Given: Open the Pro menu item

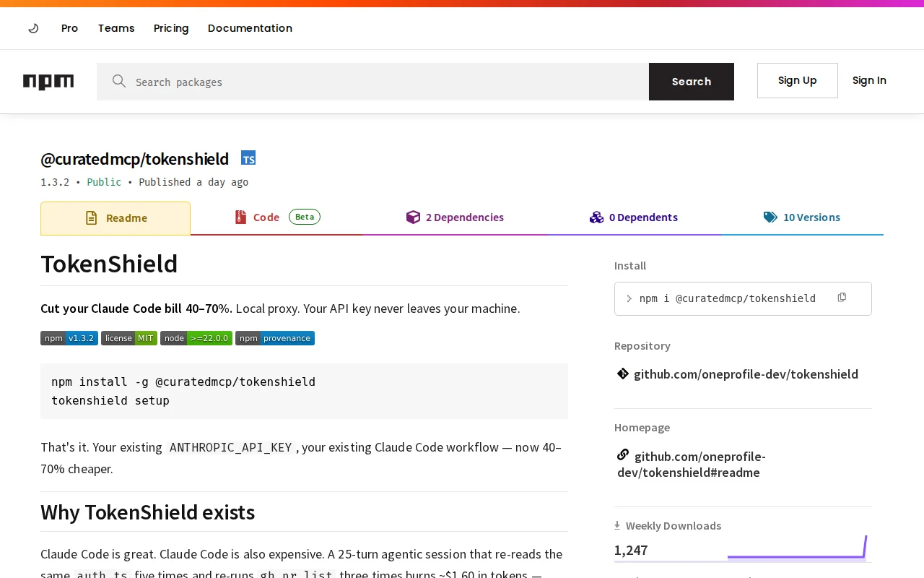Looking at the screenshot, I should point(69,28).
